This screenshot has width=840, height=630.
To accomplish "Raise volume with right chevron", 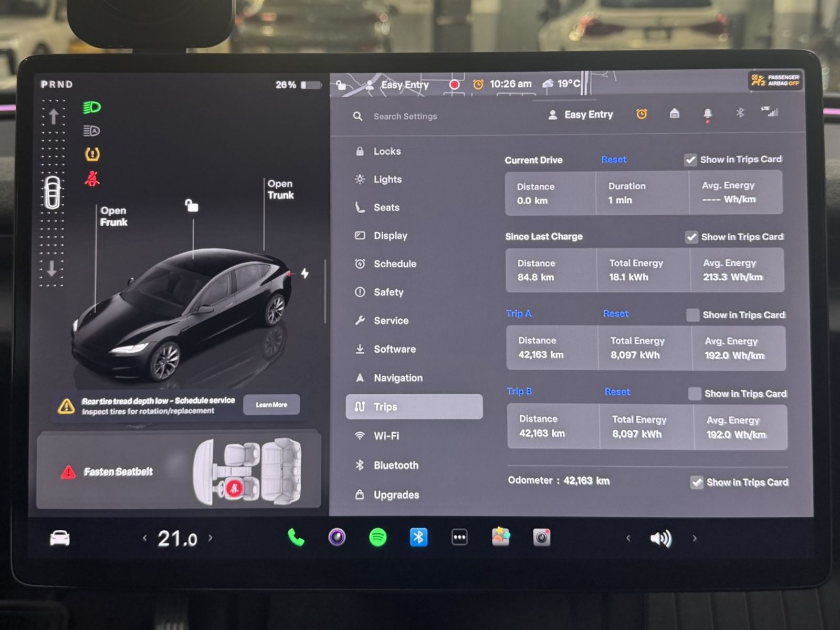I will 695,538.
